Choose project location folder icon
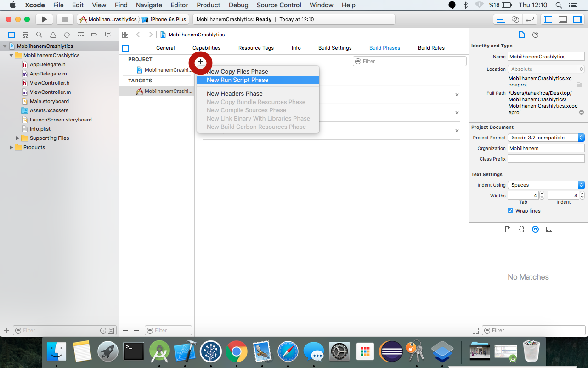 click(x=580, y=85)
